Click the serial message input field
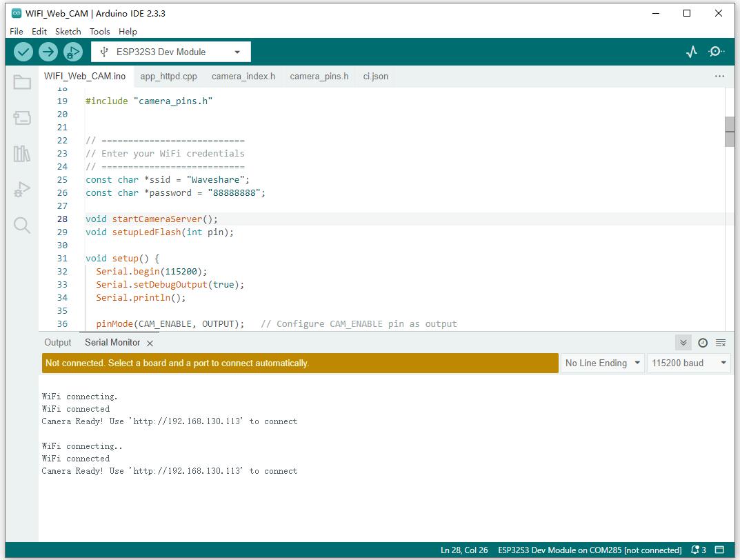Image resolution: width=740 pixels, height=560 pixels. [300, 363]
